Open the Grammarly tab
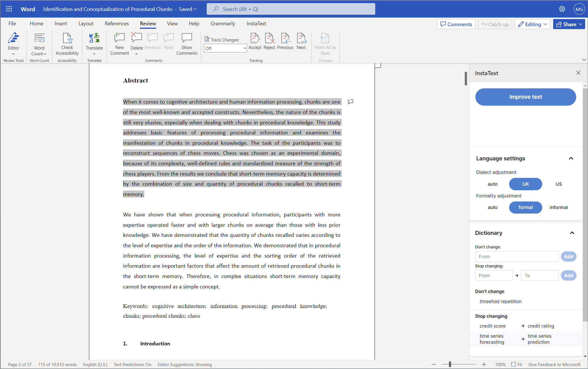This screenshot has width=588, height=369. click(x=223, y=24)
